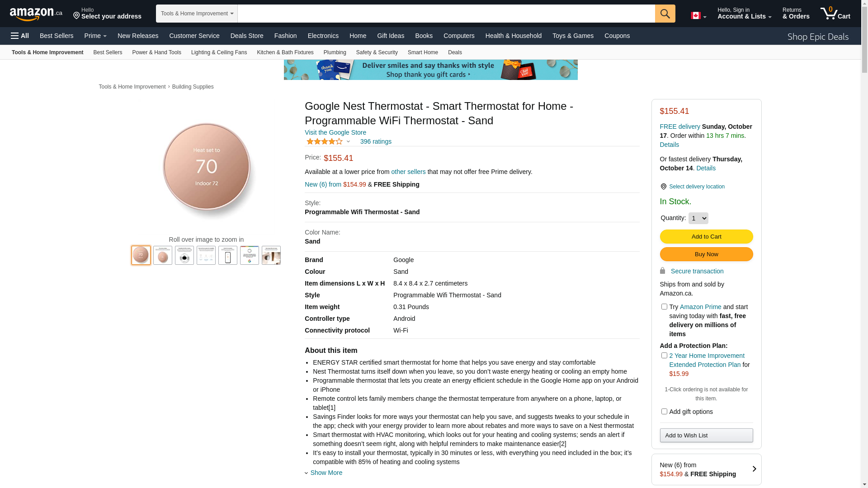Click the star rating icons
The height and width of the screenshot is (488, 868).
[325, 142]
